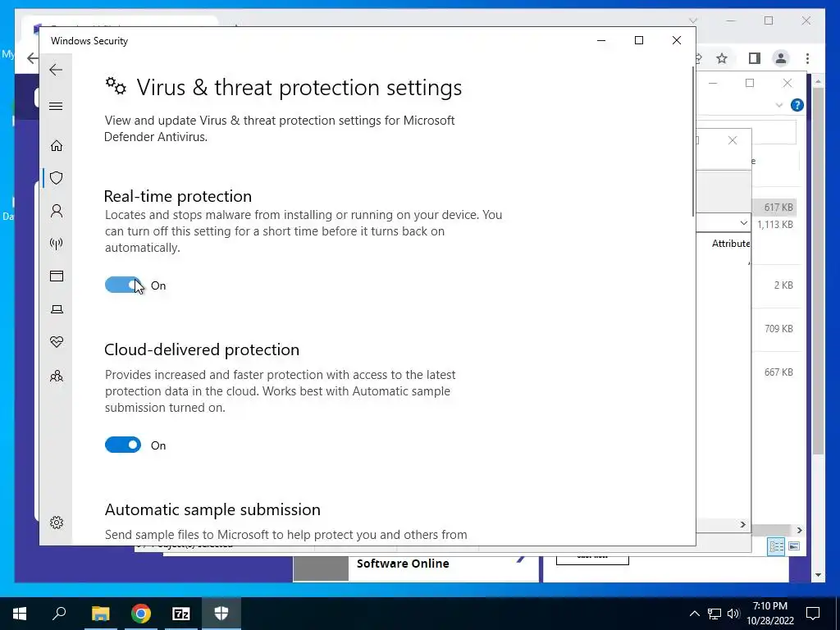
Task: Go back using Windows Security back arrow
Action: [56, 70]
